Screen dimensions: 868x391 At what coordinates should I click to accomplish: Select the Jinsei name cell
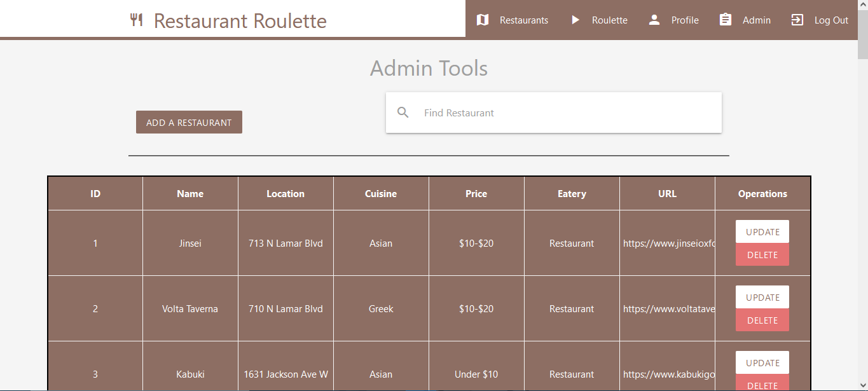(190, 243)
